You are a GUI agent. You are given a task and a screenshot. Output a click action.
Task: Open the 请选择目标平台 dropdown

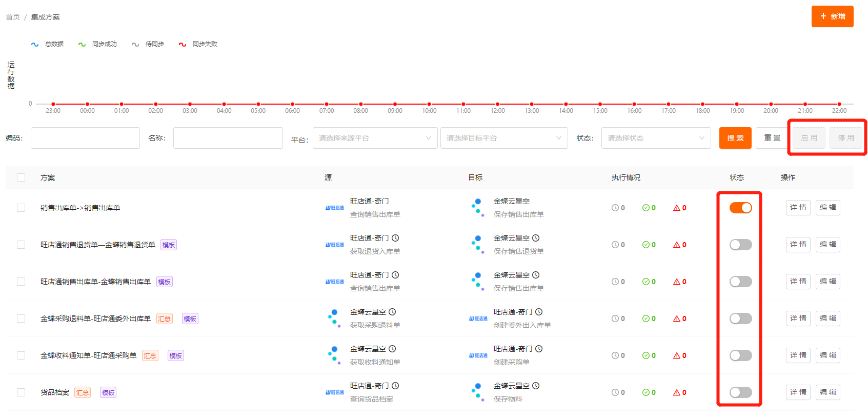pos(503,138)
